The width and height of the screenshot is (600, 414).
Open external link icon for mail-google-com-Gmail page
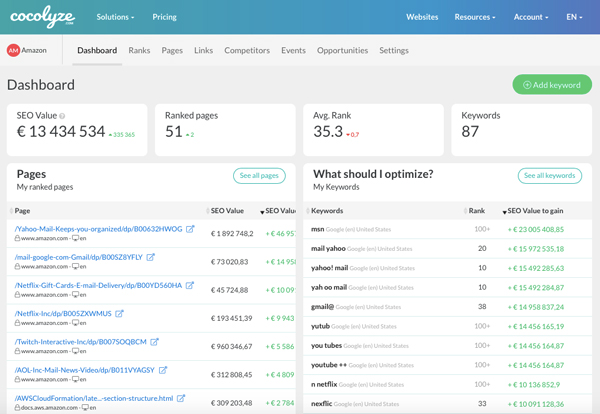click(x=151, y=257)
